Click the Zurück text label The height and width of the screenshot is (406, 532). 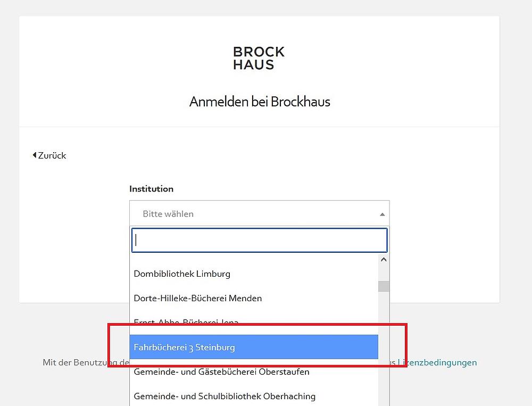click(x=52, y=155)
